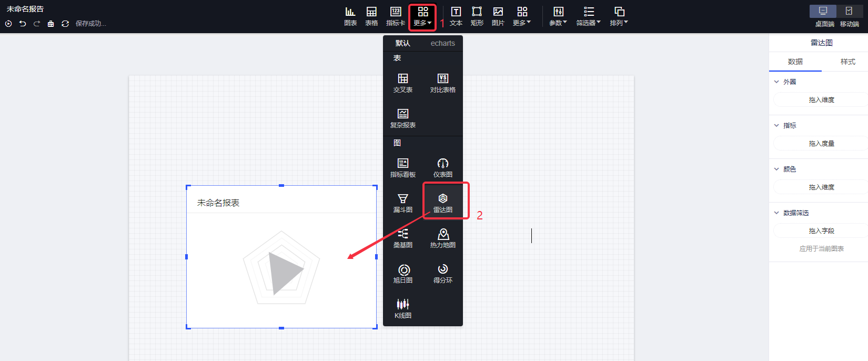The width and height of the screenshot is (868, 361).
Task: Choose the 仪表图 gauge chart icon
Action: pos(443,167)
